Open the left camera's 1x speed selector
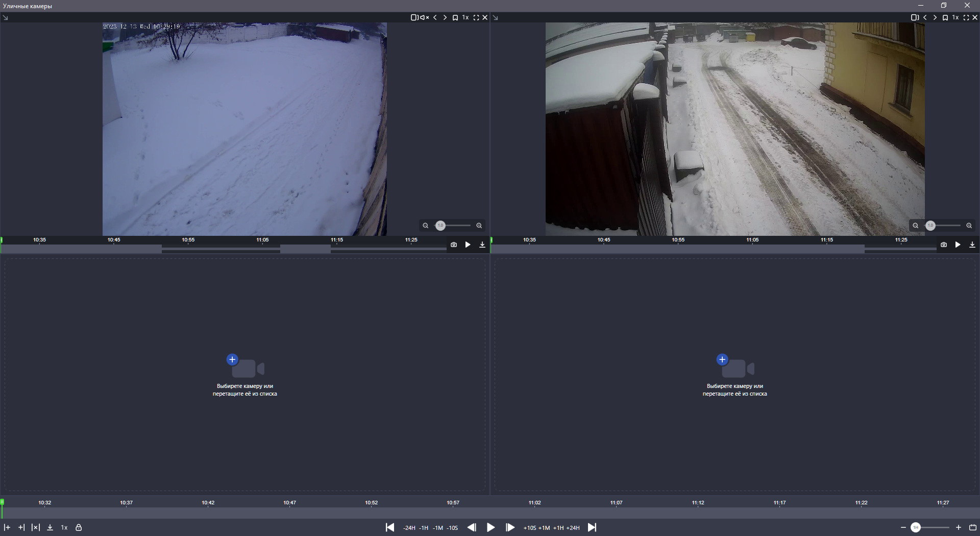Viewport: 980px width, 536px height. (465, 17)
